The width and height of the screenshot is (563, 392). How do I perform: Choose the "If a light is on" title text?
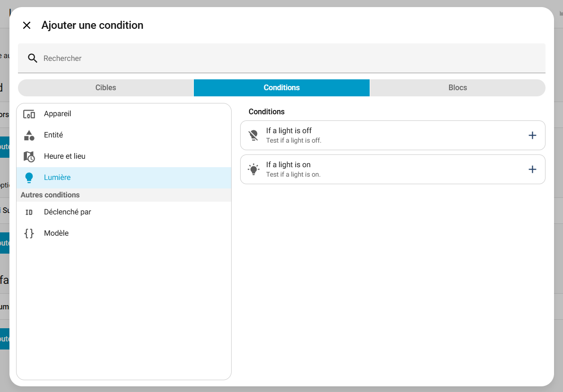coord(288,165)
